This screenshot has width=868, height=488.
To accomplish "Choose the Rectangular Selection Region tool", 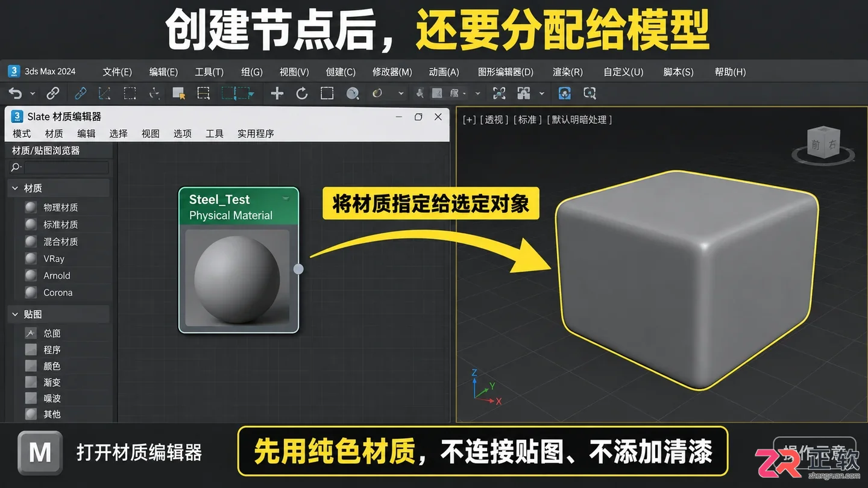I will [203, 93].
